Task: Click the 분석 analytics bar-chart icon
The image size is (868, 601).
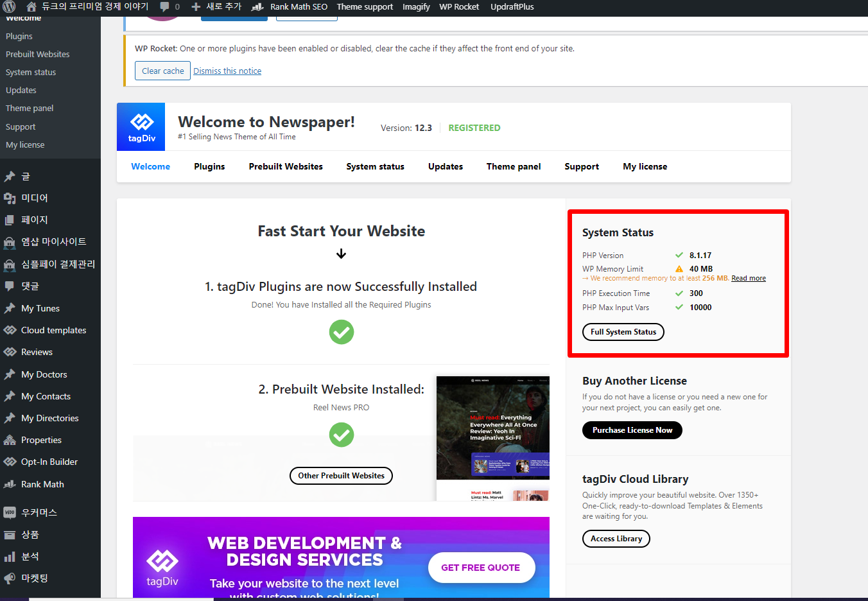Action: pyautogui.click(x=10, y=556)
